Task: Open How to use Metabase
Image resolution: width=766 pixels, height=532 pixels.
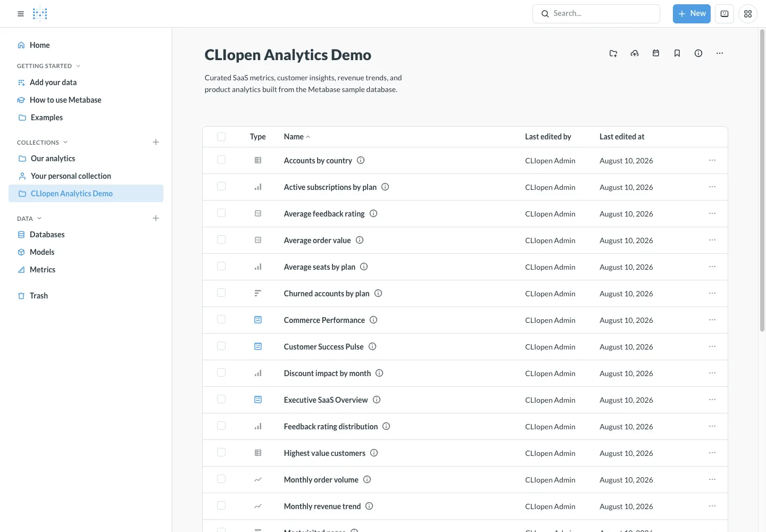Action: (86, 100)
